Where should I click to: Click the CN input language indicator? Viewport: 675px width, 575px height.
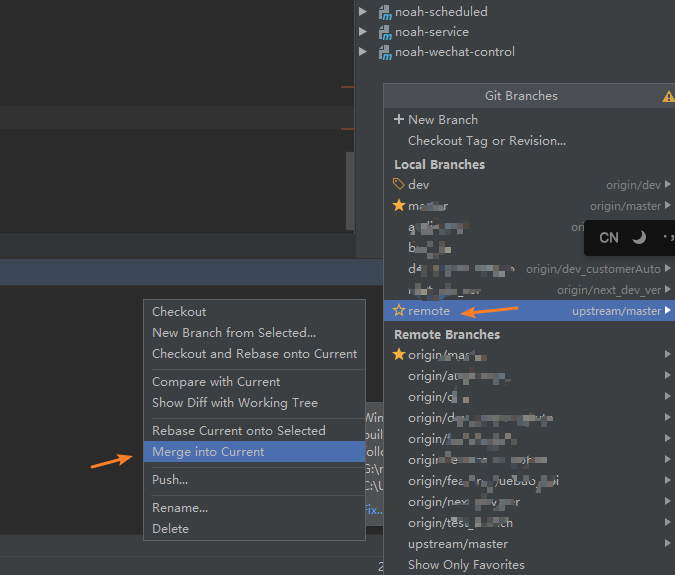[609, 238]
